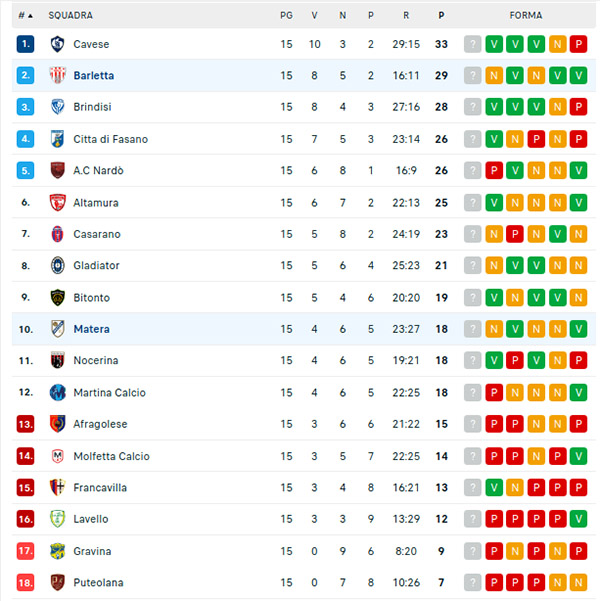Click Cavese's grey question mark form box
This screenshot has height=601, width=600.
tap(472, 44)
